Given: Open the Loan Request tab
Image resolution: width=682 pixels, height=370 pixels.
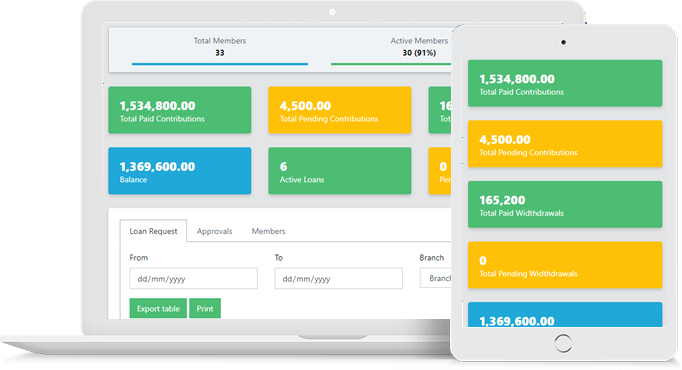Looking at the screenshot, I should 153,231.
